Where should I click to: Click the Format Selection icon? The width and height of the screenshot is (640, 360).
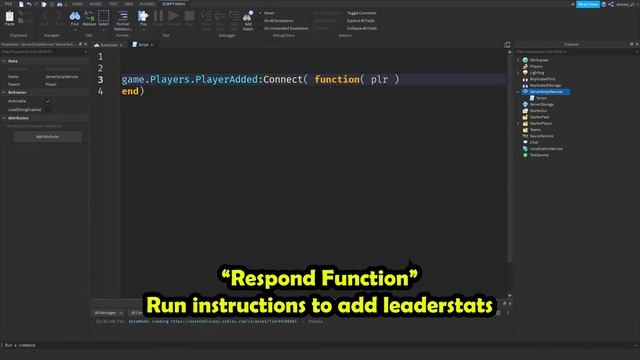coord(122,16)
